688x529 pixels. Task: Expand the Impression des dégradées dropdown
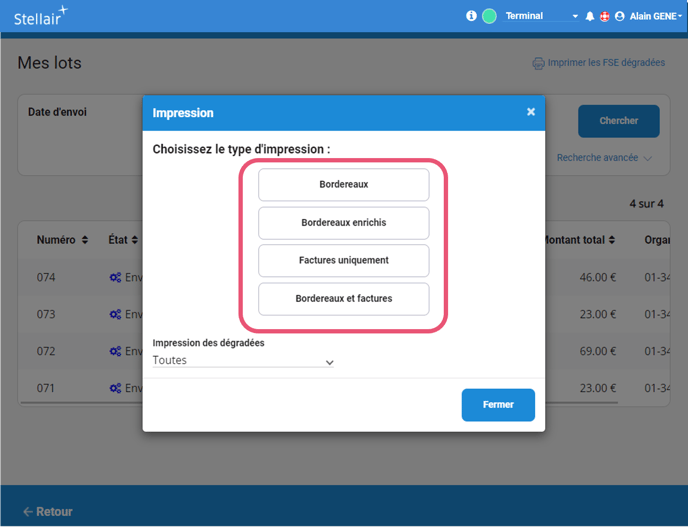tap(243, 361)
